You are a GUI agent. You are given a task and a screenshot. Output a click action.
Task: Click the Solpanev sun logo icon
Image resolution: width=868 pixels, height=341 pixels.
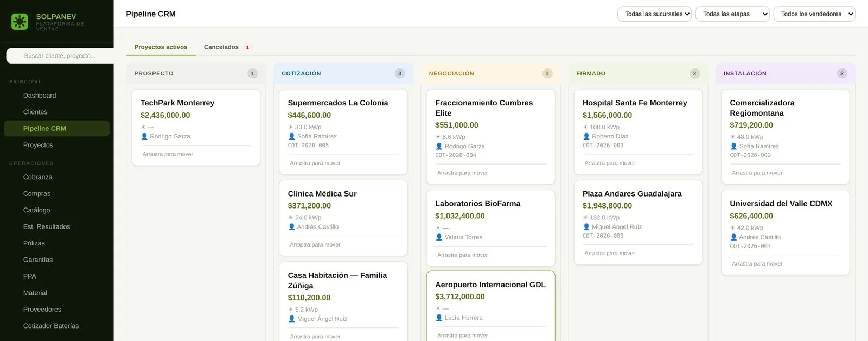(x=20, y=22)
